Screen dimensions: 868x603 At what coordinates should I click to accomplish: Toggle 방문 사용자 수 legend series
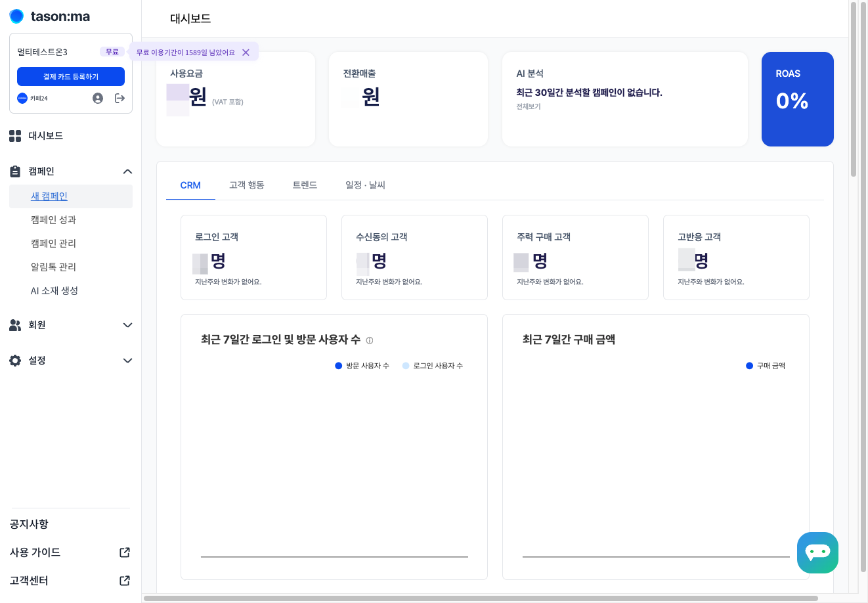click(x=362, y=366)
